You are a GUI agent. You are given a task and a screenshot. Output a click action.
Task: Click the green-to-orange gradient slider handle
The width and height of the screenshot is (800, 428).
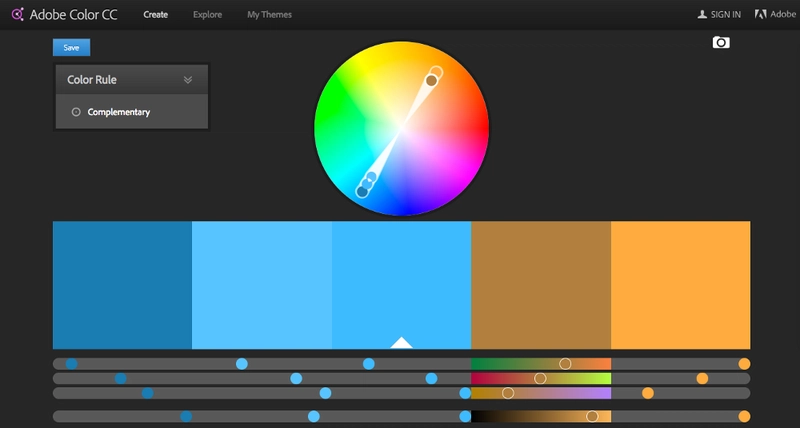tap(565, 364)
